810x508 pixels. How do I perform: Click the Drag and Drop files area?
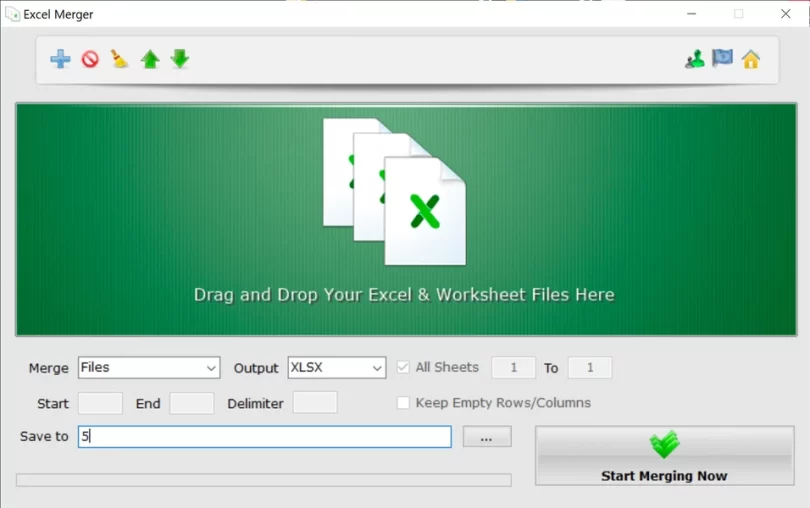406,220
